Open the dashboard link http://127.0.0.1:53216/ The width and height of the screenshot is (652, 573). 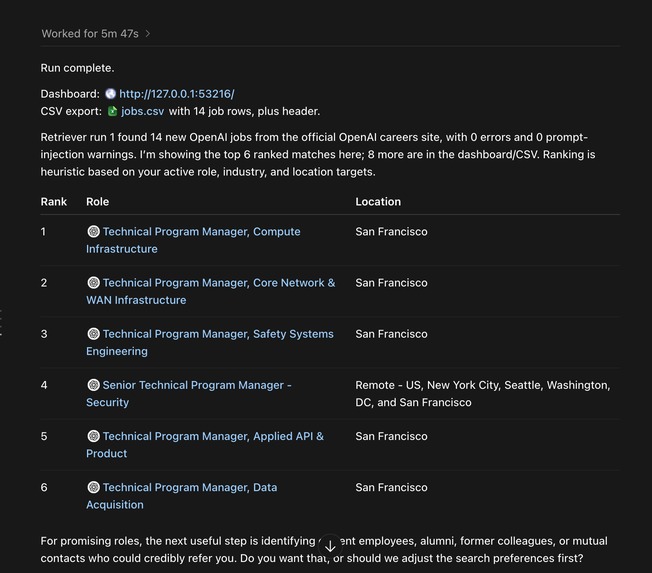point(177,94)
